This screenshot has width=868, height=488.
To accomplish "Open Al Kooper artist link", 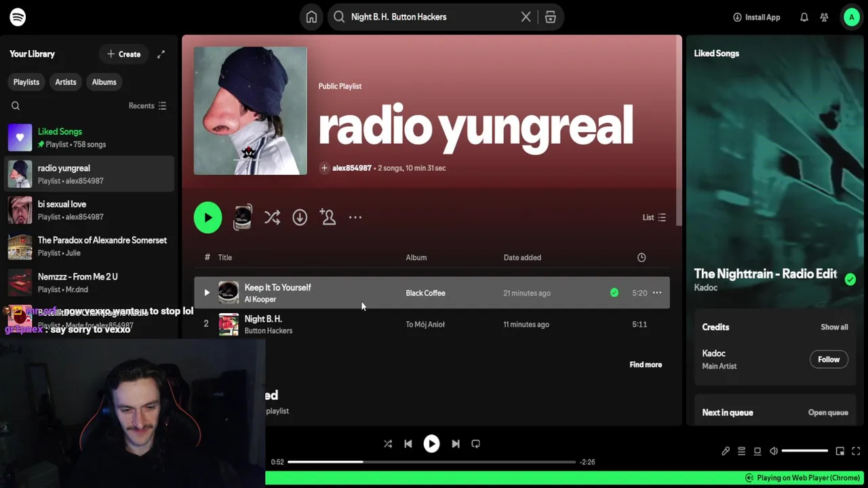I will [260, 300].
